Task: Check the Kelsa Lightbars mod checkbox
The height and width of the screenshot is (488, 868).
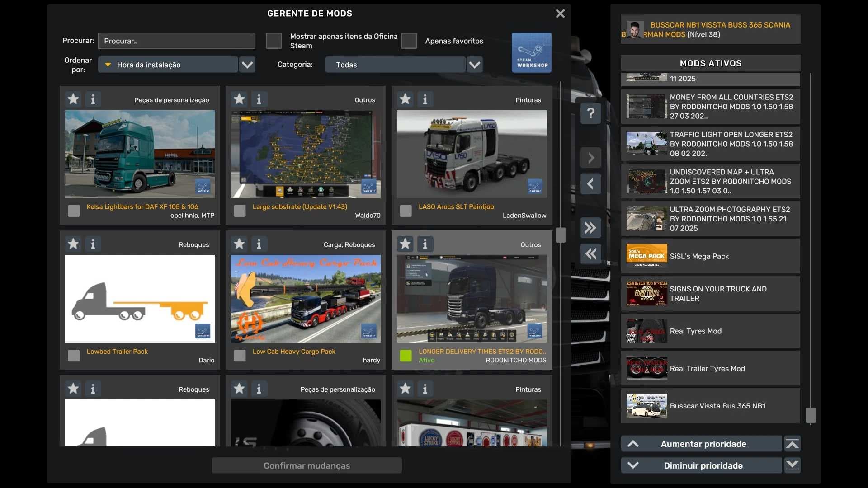Action: pos(74,211)
